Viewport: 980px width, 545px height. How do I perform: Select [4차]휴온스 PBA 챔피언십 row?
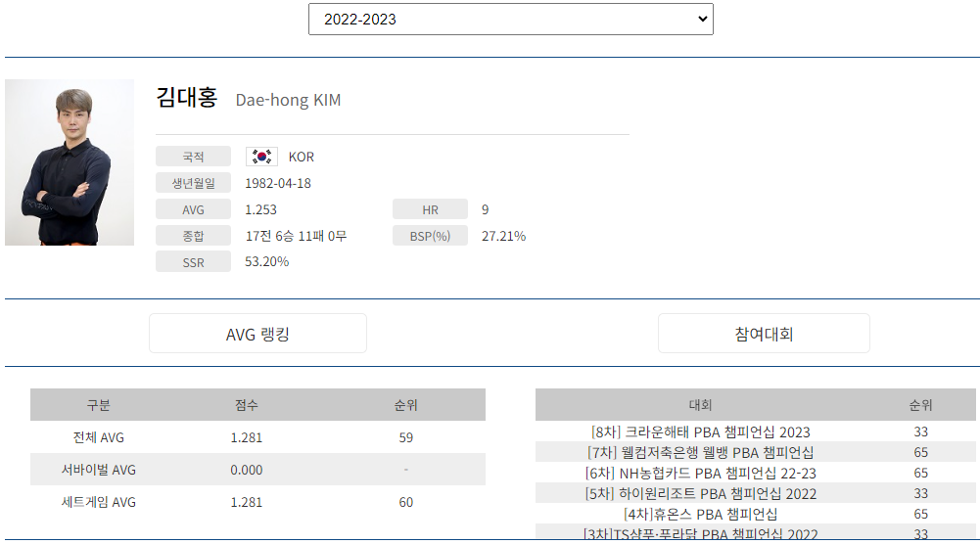(756, 514)
